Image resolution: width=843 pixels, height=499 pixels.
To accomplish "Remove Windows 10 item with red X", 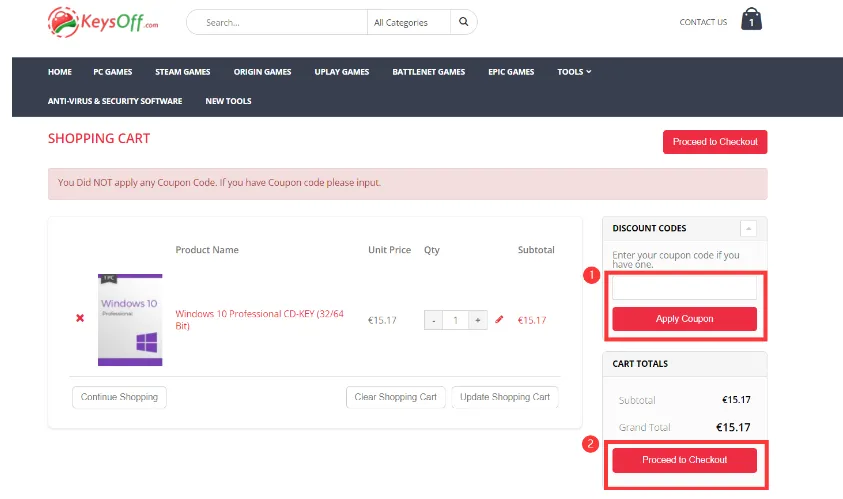I will point(80,318).
